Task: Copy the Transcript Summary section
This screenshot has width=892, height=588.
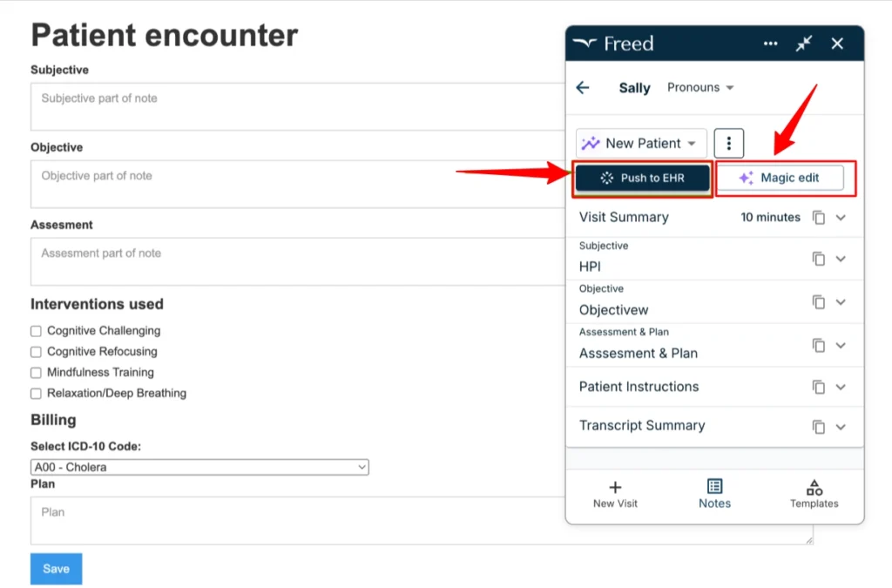Action: pos(819,427)
